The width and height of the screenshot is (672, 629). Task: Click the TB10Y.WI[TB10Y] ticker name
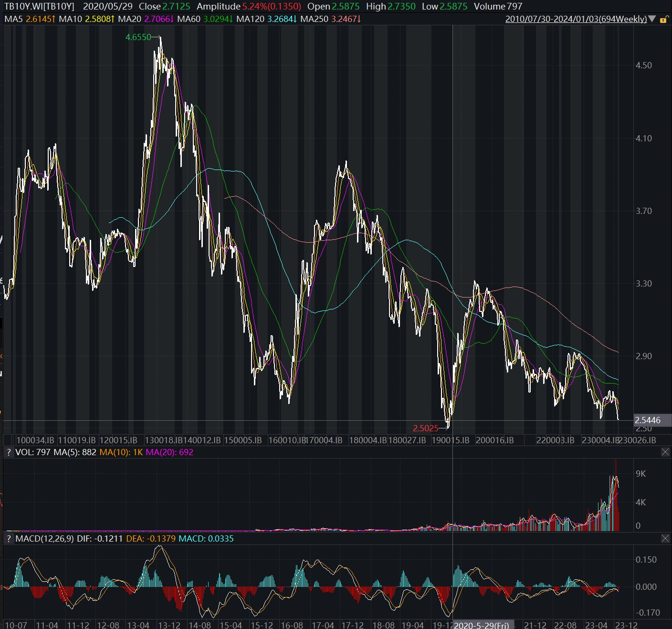40,7
